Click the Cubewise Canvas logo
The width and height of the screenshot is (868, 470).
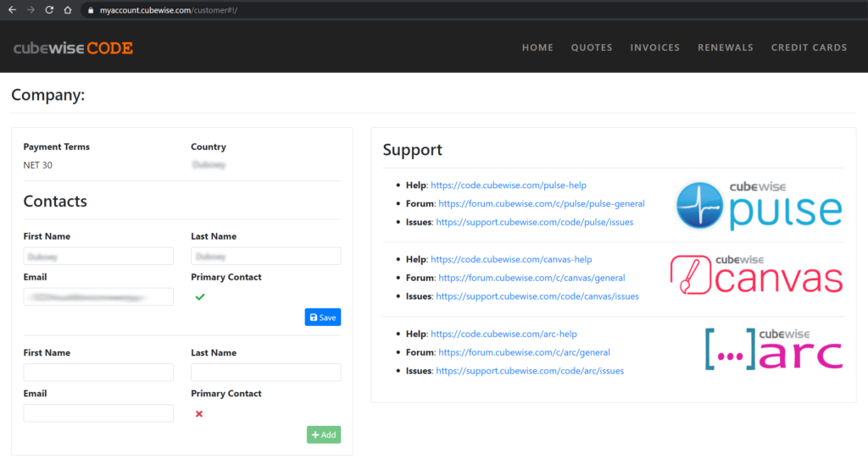(756, 274)
